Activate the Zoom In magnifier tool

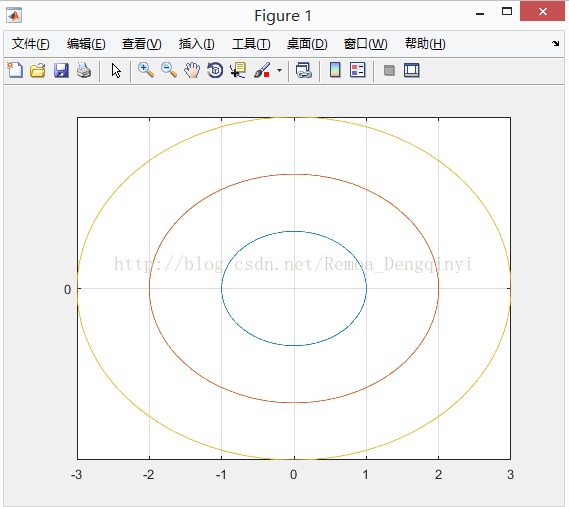click(x=146, y=70)
